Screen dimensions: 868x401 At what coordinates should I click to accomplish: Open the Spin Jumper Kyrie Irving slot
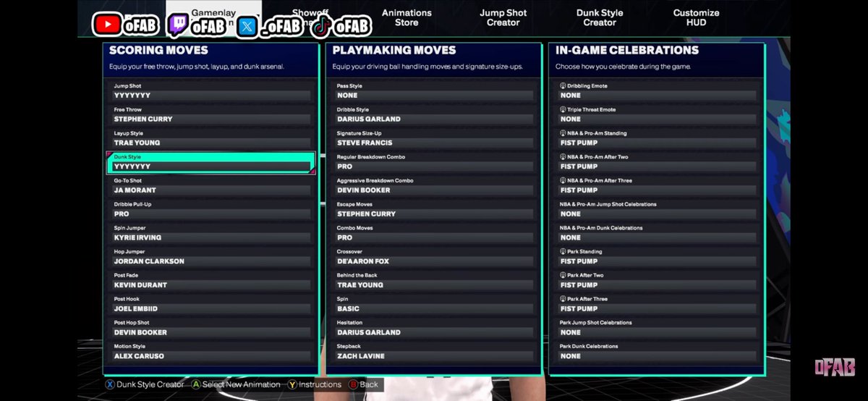click(211, 233)
